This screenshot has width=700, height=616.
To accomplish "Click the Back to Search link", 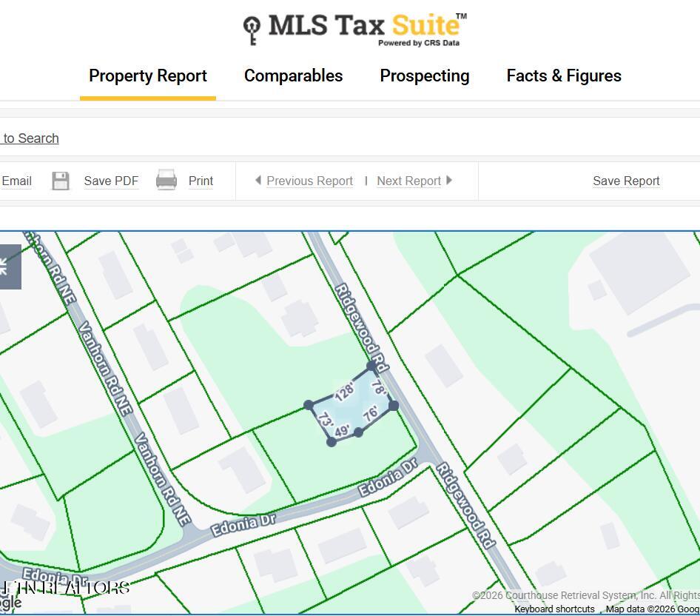I will pos(30,138).
